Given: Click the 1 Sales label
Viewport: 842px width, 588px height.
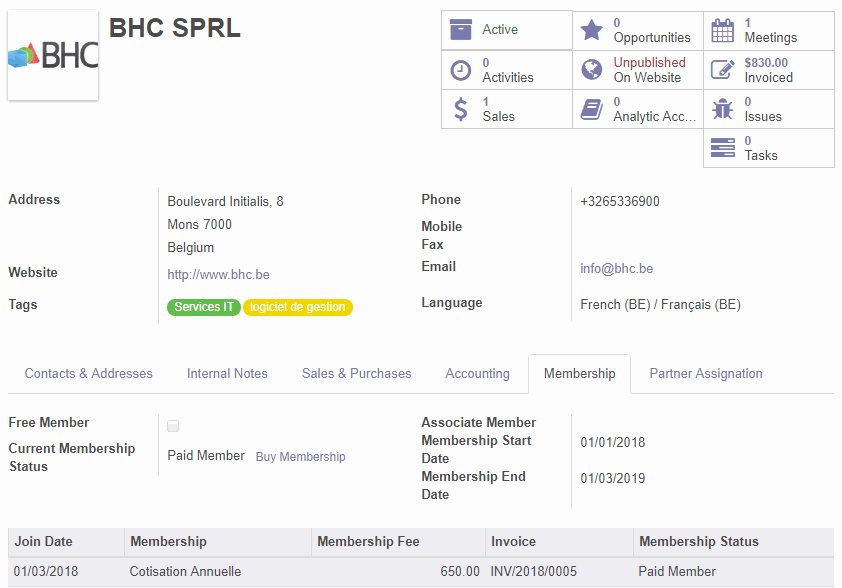Looking at the screenshot, I should point(498,110).
